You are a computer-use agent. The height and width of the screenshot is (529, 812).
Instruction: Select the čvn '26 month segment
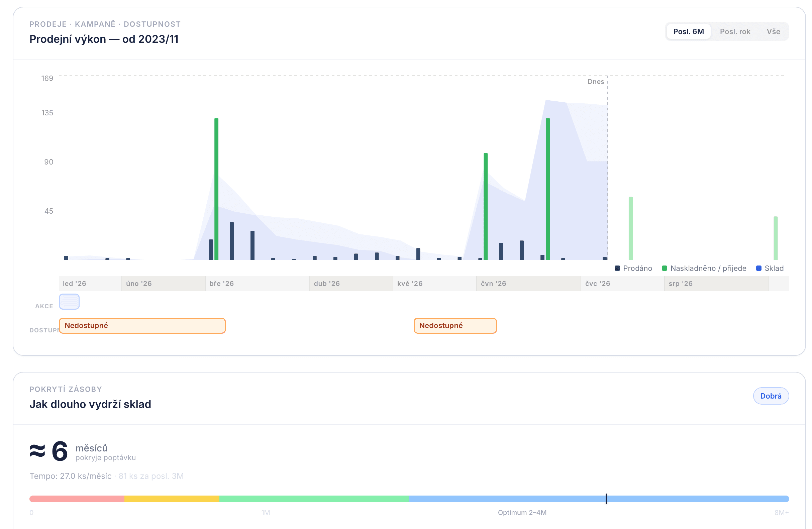pos(528,284)
